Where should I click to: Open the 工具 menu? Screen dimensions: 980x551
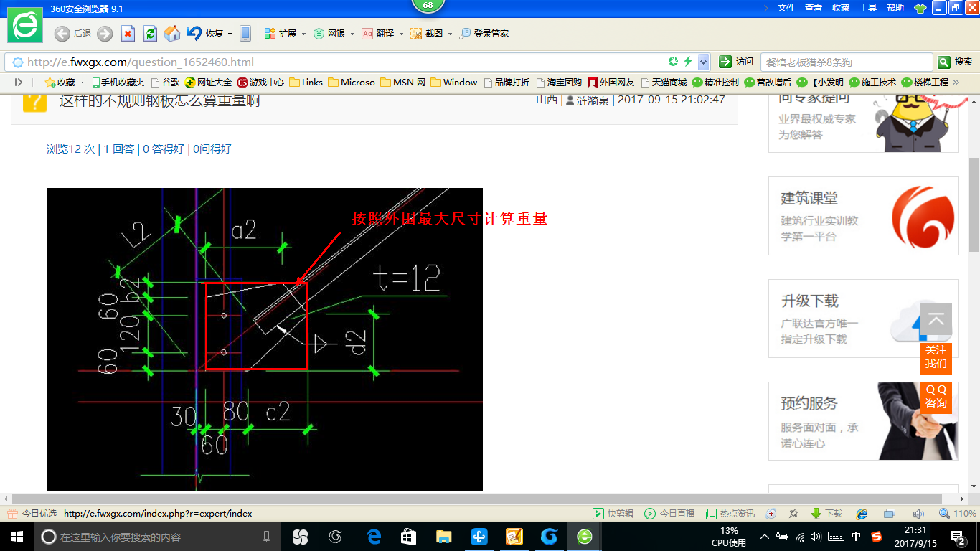868,8
